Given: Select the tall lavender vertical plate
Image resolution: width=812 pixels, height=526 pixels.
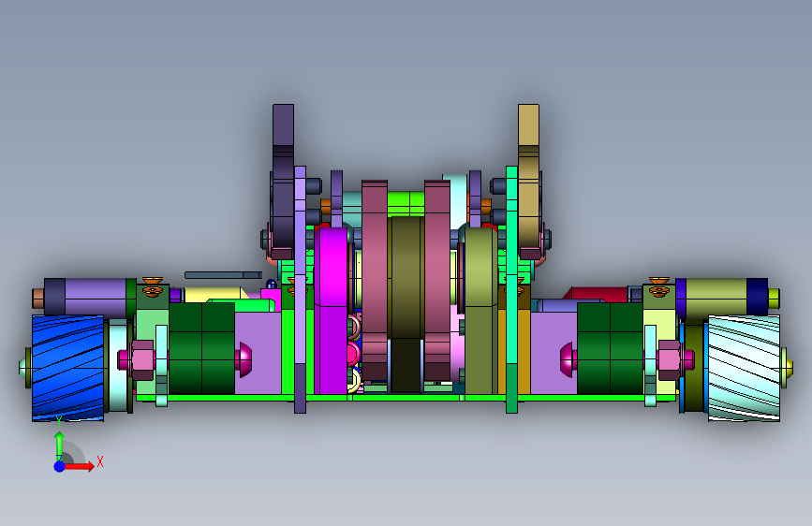Looking at the screenshot, I should coord(301,289).
